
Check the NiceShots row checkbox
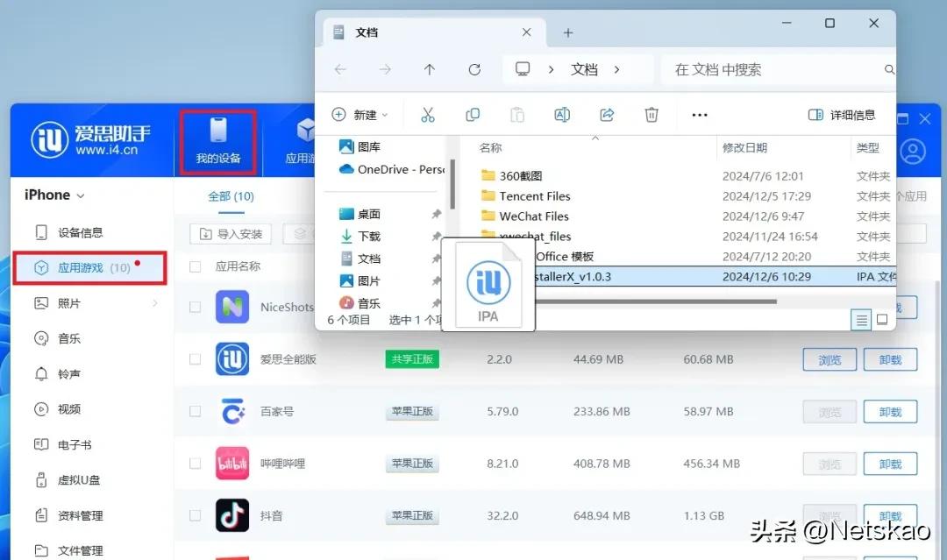tap(195, 307)
